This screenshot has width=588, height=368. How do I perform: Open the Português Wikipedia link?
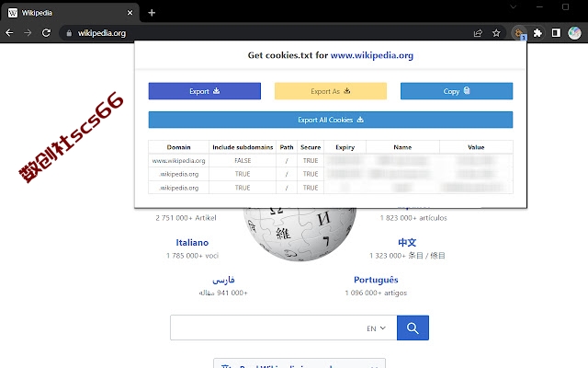coord(376,280)
